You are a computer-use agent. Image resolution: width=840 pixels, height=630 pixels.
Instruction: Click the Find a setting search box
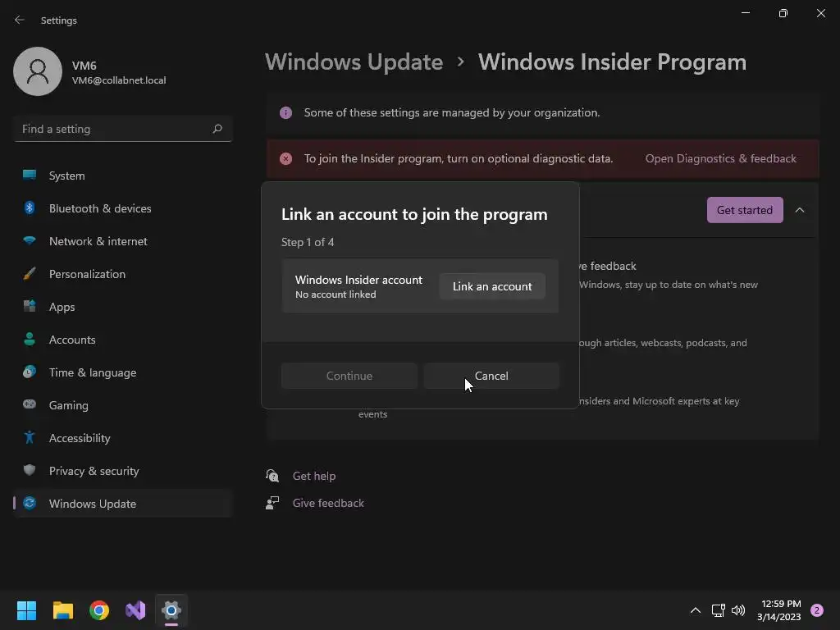123,129
